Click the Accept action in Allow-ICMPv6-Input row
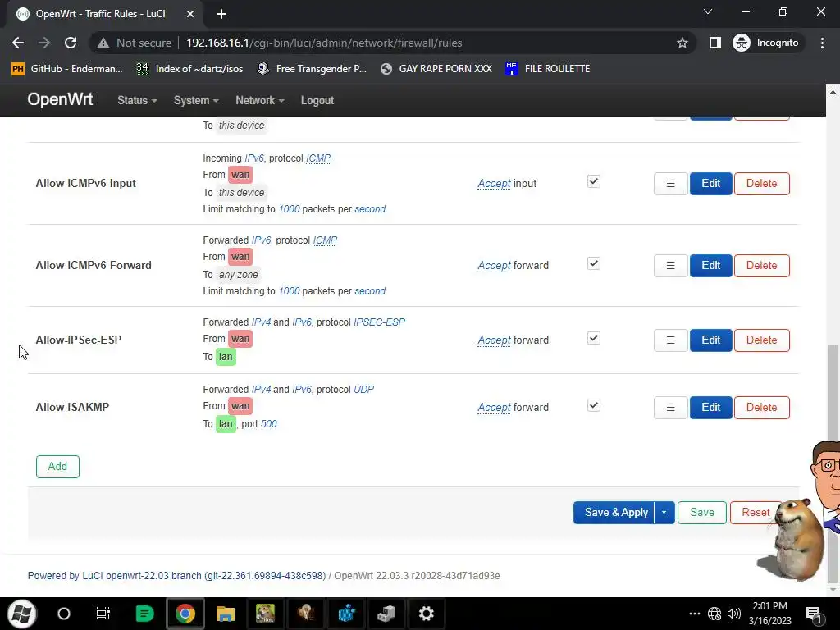The image size is (840, 630). click(x=493, y=183)
